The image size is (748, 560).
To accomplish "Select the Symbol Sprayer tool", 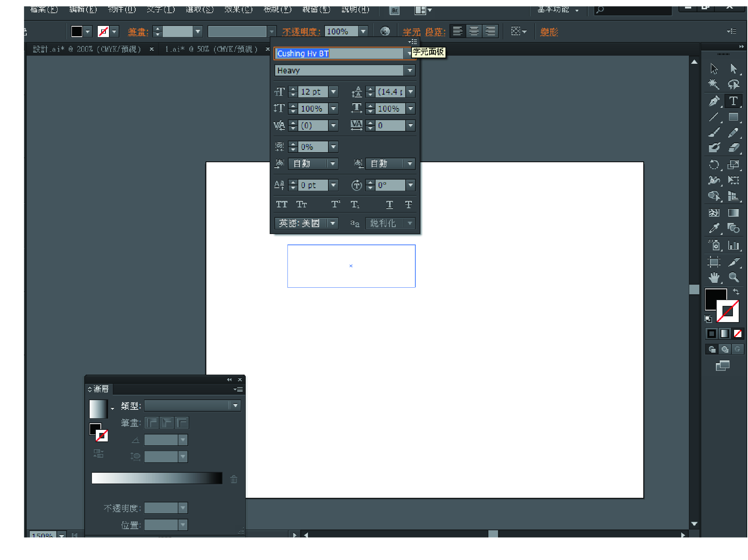I will click(714, 245).
